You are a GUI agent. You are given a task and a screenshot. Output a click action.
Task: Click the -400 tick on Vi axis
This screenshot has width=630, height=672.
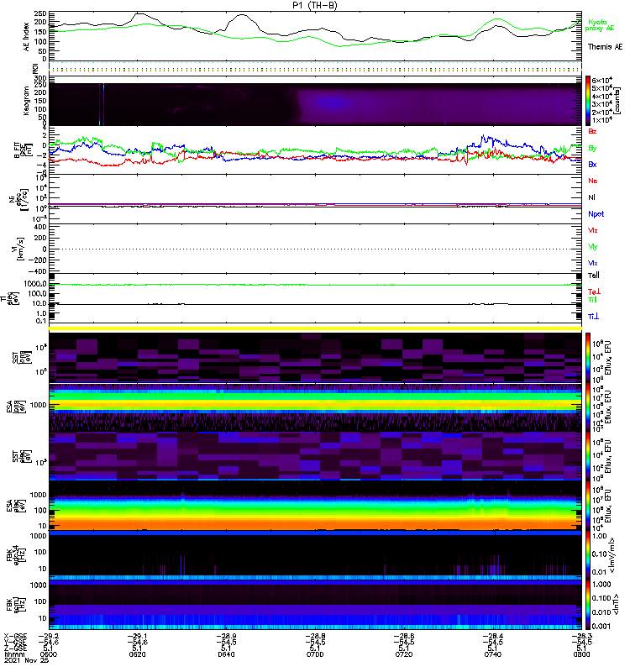37,271
